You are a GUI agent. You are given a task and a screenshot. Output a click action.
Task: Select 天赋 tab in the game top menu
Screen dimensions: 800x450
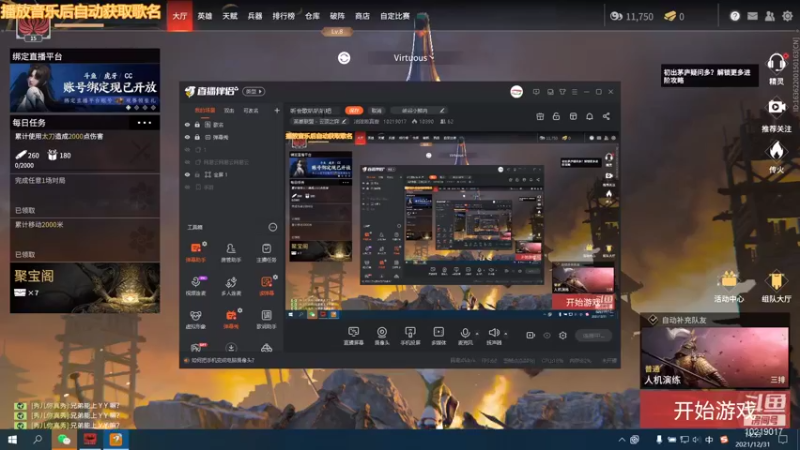[230, 16]
